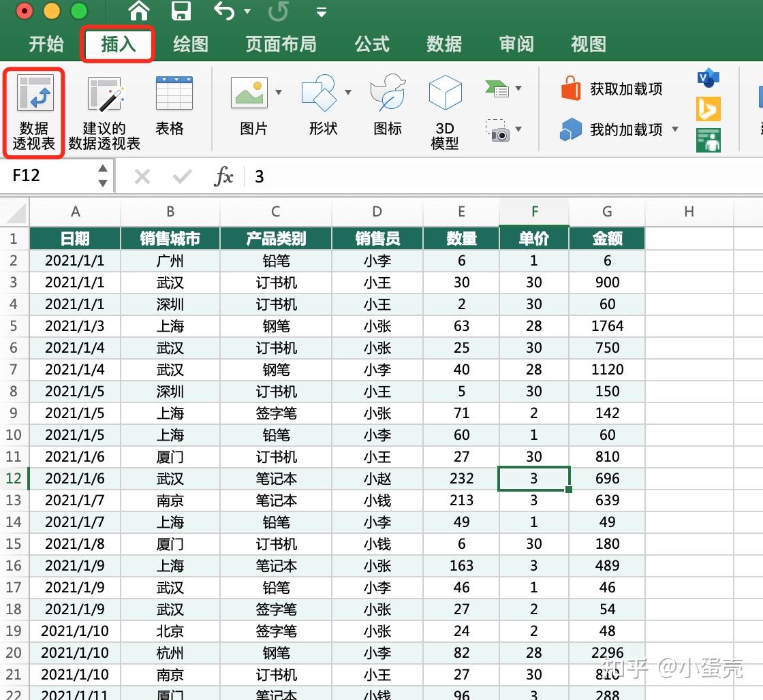The width and height of the screenshot is (763, 700).
Task: Select amount cell 2296
Action: [x=607, y=653]
